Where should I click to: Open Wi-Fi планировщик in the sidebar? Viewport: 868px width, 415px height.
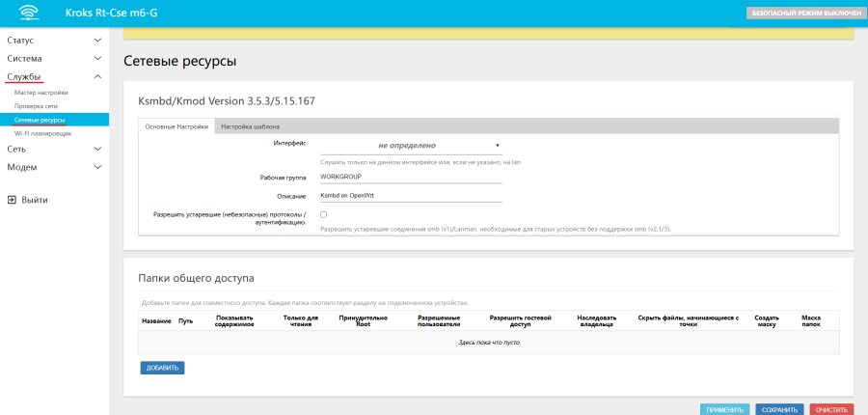coord(42,133)
